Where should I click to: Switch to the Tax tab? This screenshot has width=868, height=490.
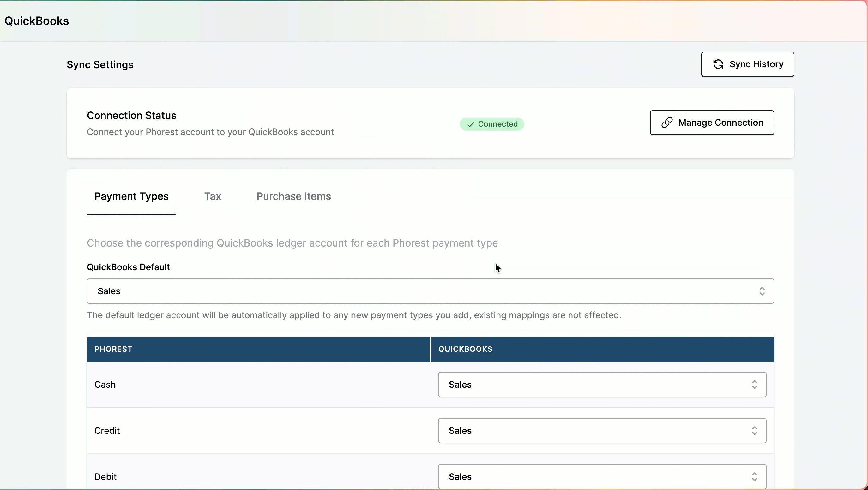[213, 196]
